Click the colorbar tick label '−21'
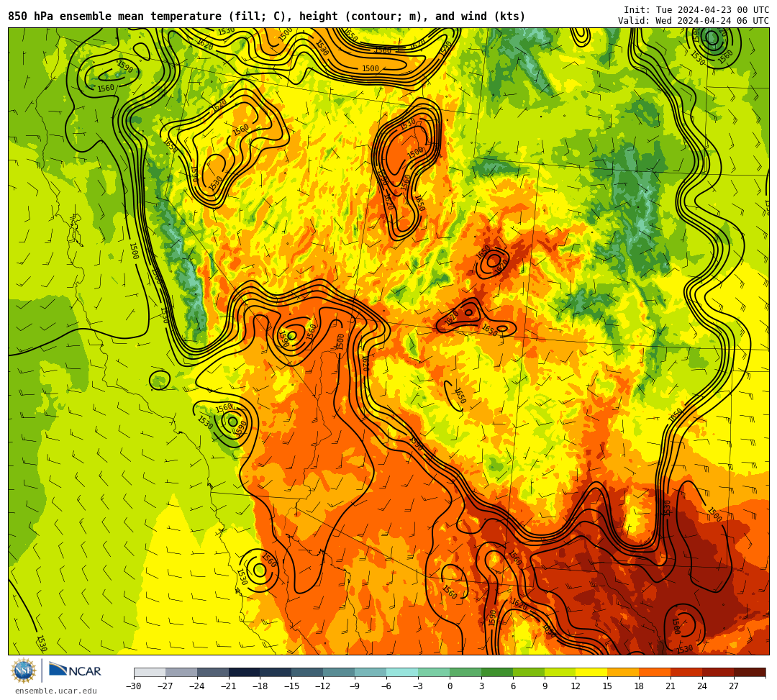The image size is (777, 700). point(229,686)
